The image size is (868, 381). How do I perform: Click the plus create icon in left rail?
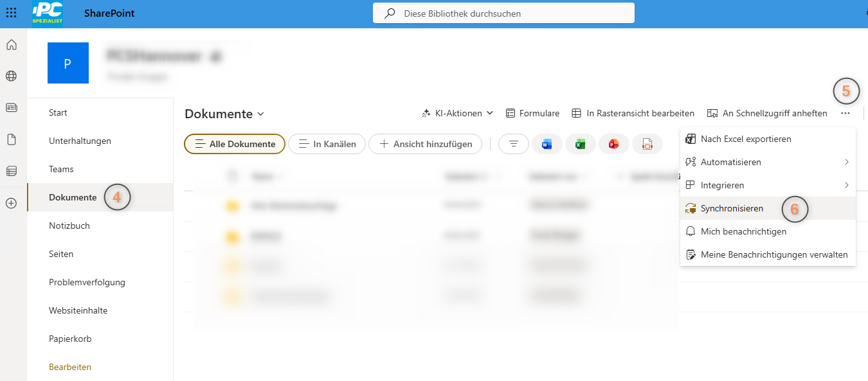11,203
